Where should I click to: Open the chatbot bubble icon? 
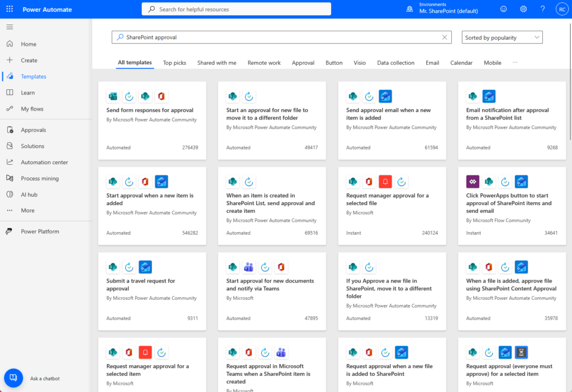(13, 378)
